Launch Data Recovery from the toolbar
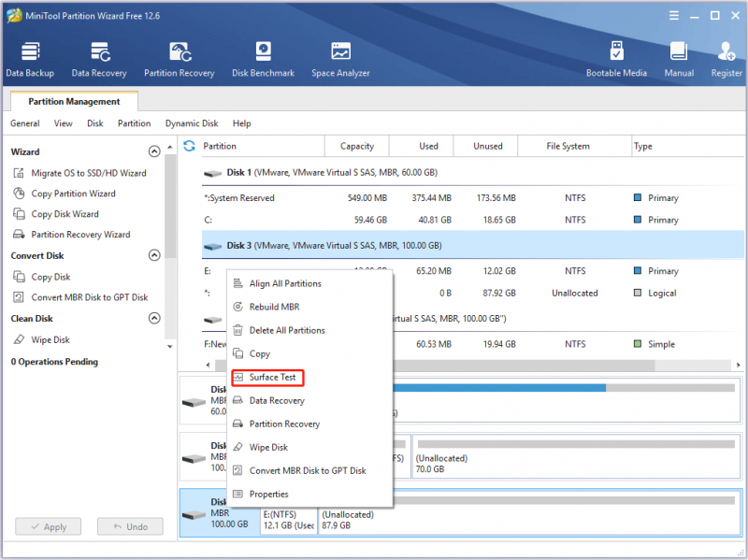This screenshot has width=748, height=560. point(99,60)
